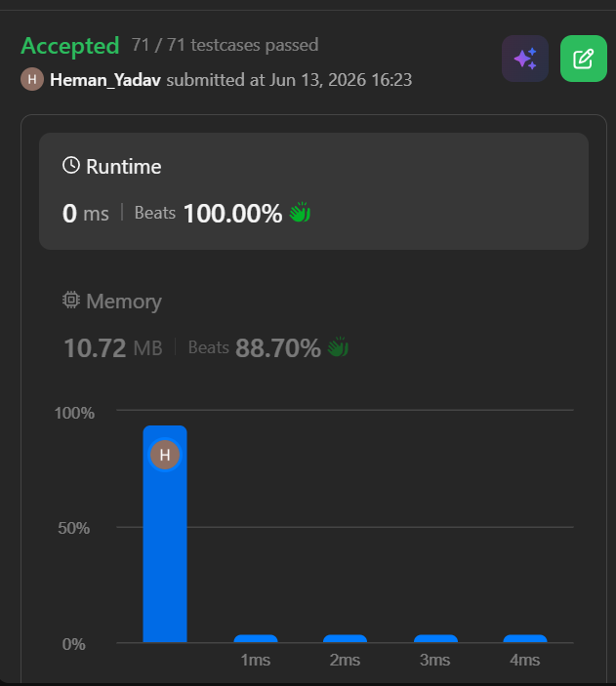This screenshot has width=616, height=686.
Task: Click the clapping hands icon beside 100.00%
Action: (300, 212)
